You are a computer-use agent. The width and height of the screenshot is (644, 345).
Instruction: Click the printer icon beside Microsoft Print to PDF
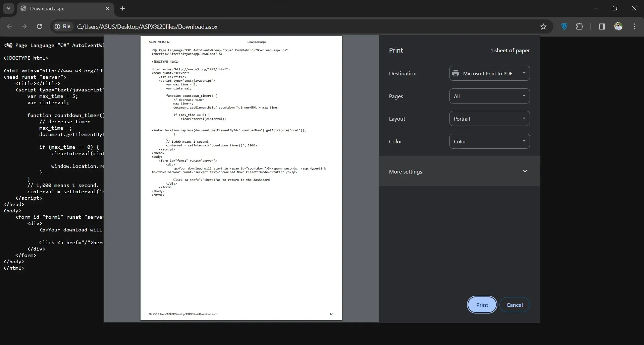pyautogui.click(x=455, y=73)
